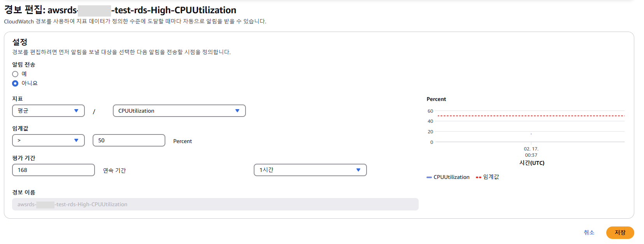Select the 예 radio button

coord(15,74)
